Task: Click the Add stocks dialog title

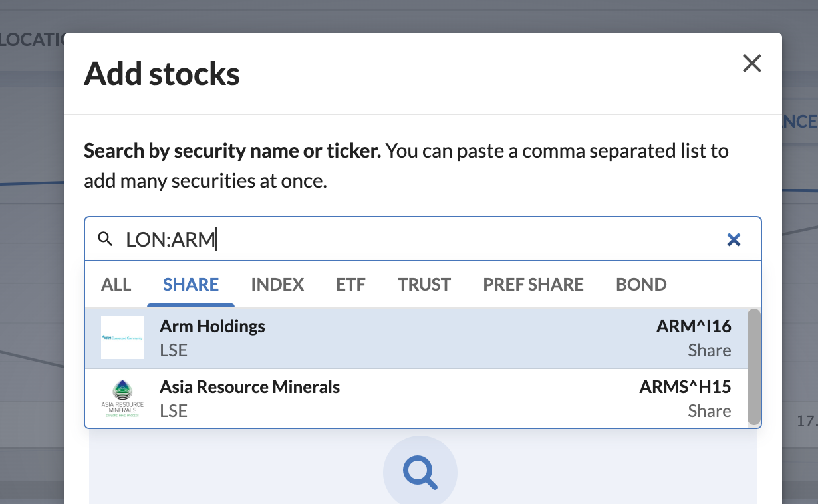Action: [x=162, y=74]
